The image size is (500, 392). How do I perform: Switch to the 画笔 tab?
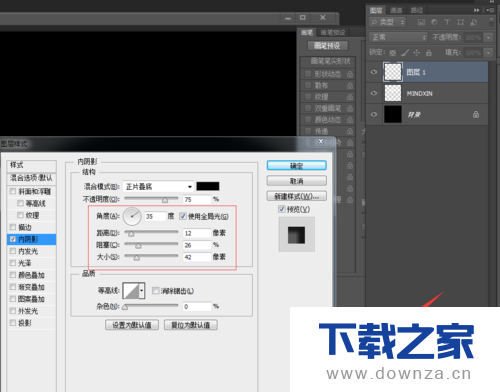pyautogui.click(x=307, y=32)
